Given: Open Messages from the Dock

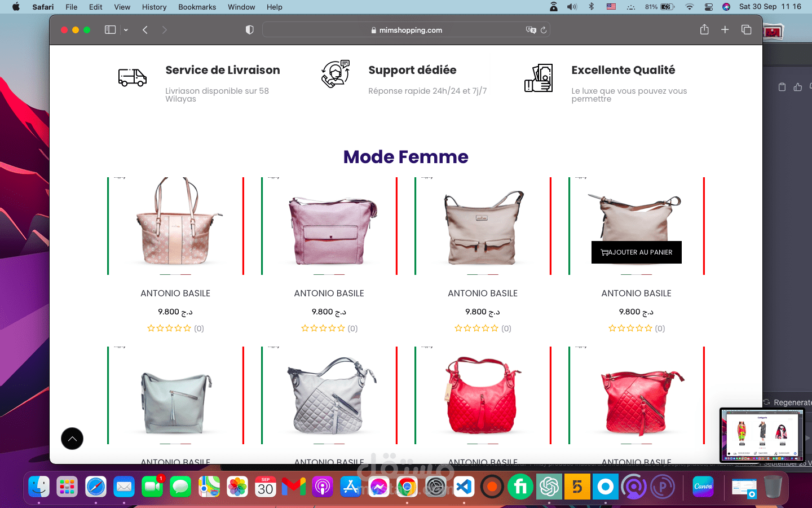Looking at the screenshot, I should pyautogui.click(x=180, y=487).
